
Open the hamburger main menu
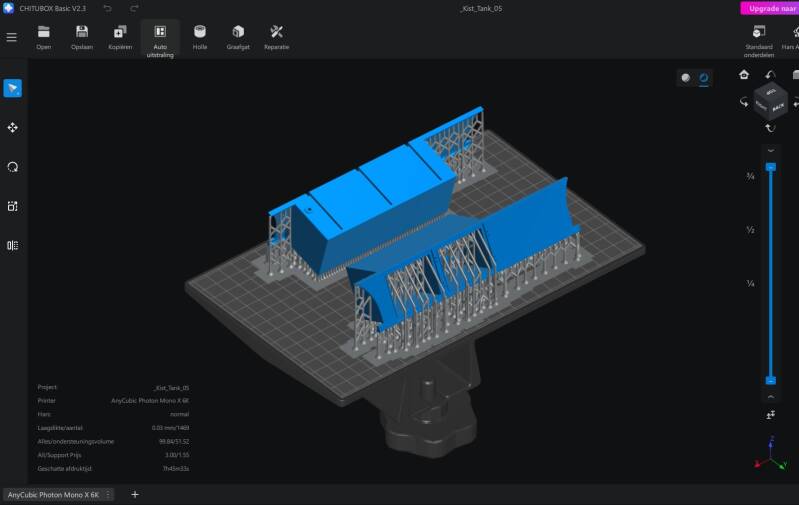point(12,37)
